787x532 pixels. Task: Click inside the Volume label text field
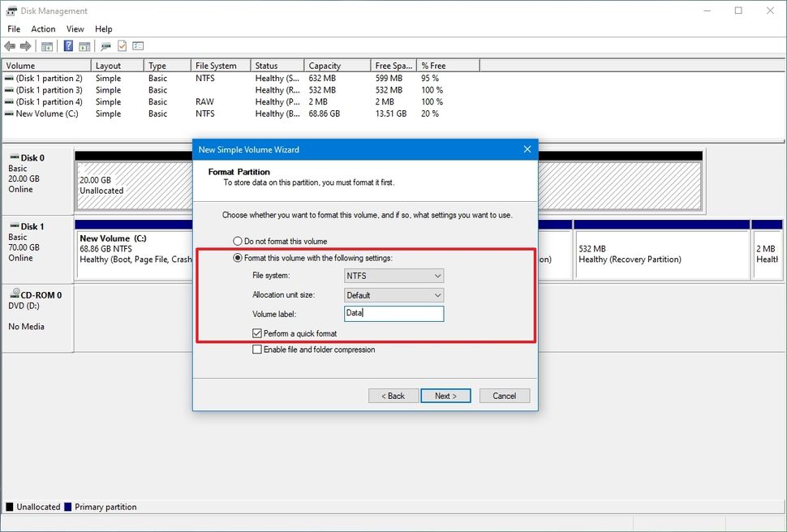(x=393, y=314)
